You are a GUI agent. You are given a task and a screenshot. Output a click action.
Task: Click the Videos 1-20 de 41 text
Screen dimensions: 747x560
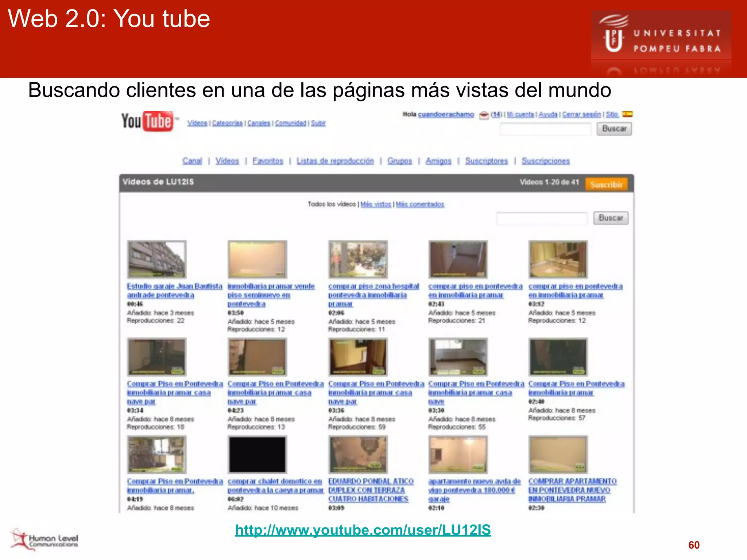(x=549, y=182)
